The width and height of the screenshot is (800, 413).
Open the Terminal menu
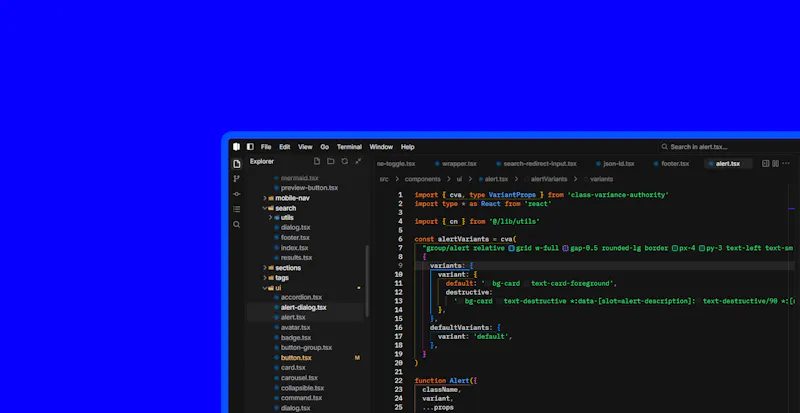pyautogui.click(x=349, y=147)
